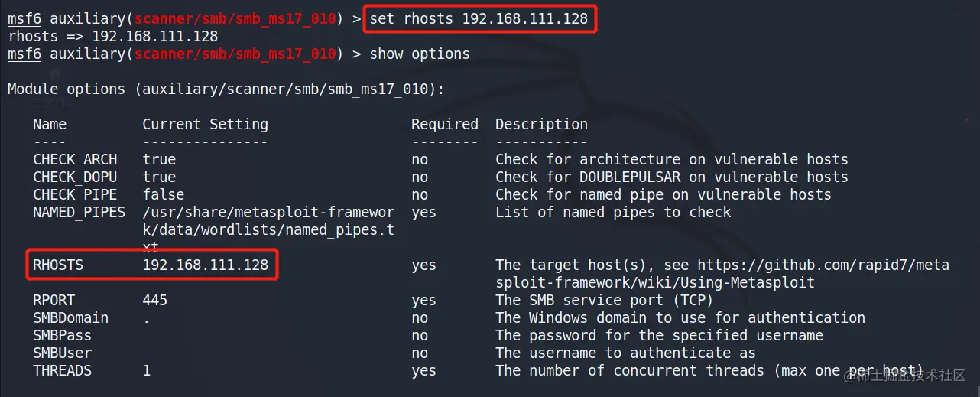Click the CHECK_ARCH option name

tap(75, 160)
